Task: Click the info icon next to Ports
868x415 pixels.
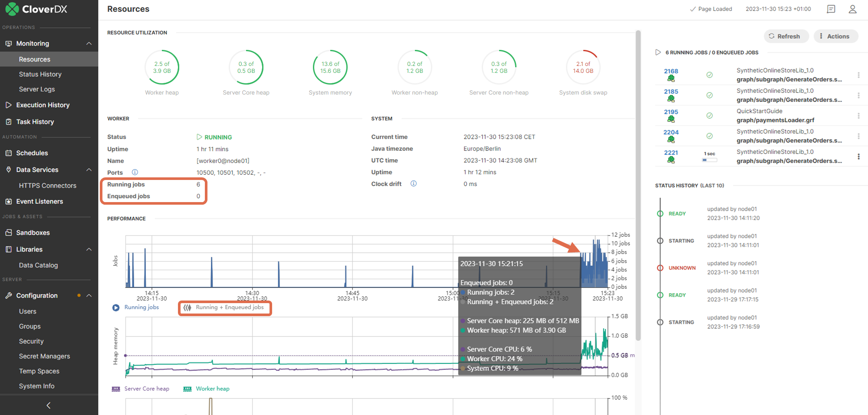Action: click(135, 172)
